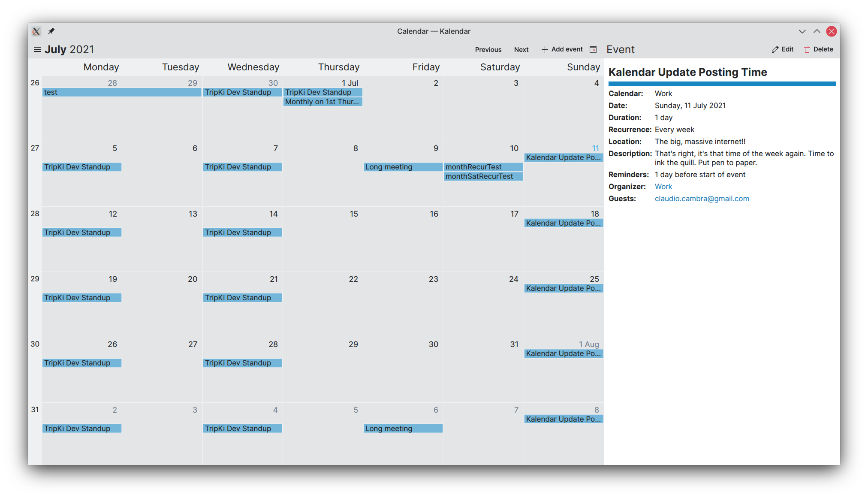Viewport: 868px width, 498px height.
Task: Click day number 15
Action: [354, 214]
